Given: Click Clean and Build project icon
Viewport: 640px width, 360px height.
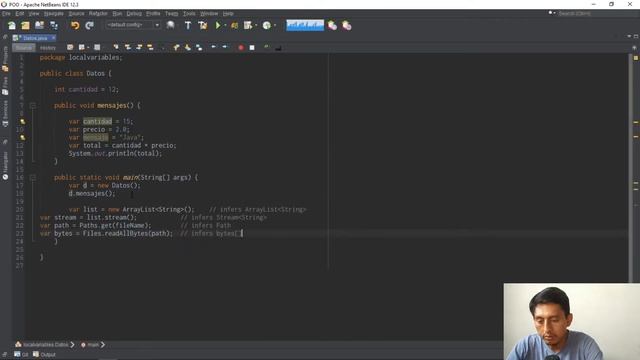Looking at the screenshot, I should [x=202, y=25].
